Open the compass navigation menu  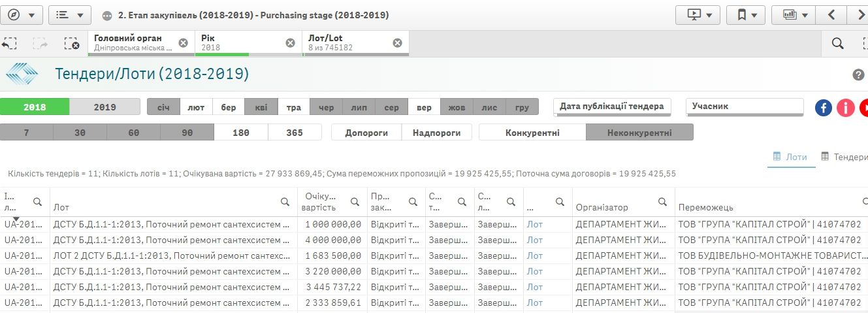pos(22,14)
